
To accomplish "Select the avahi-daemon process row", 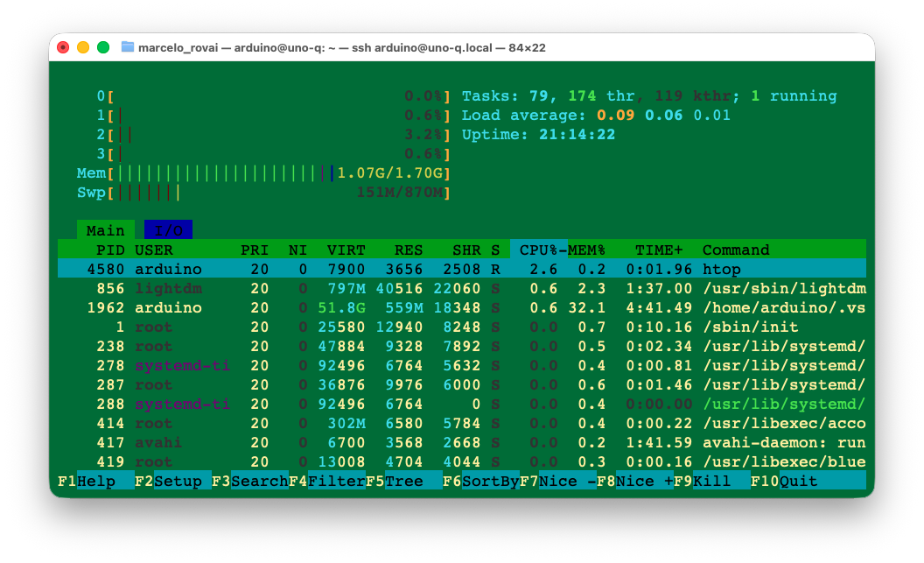I will [462, 442].
